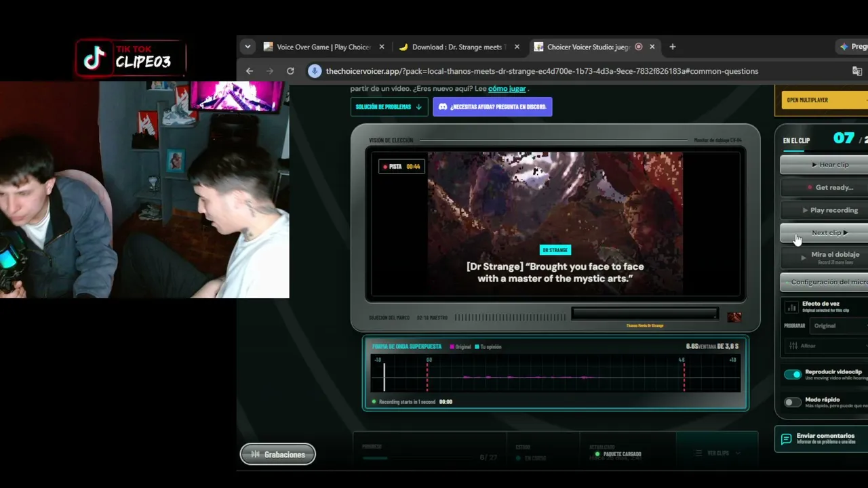Viewport: 868px width, 488px height.
Task: Click the Gemini button in browser toolbar
Action: [853, 47]
